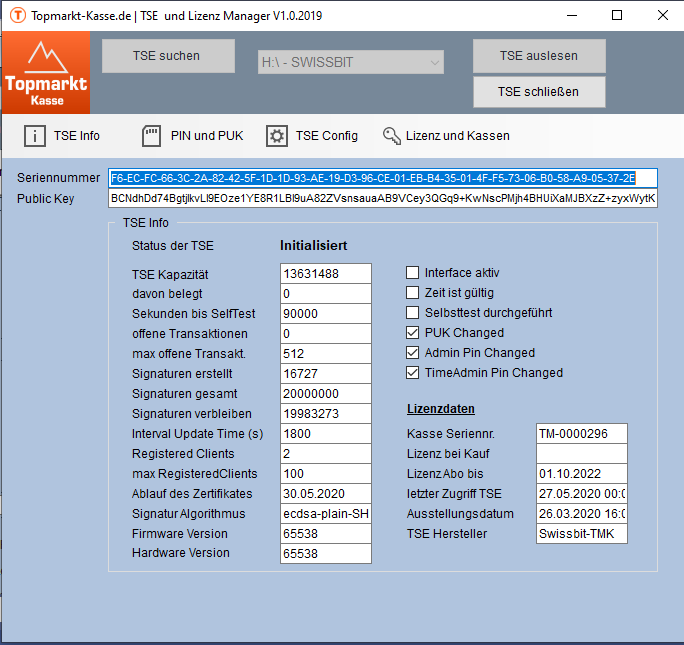
Task: Click the TSE Config gear icon
Action: [276, 136]
